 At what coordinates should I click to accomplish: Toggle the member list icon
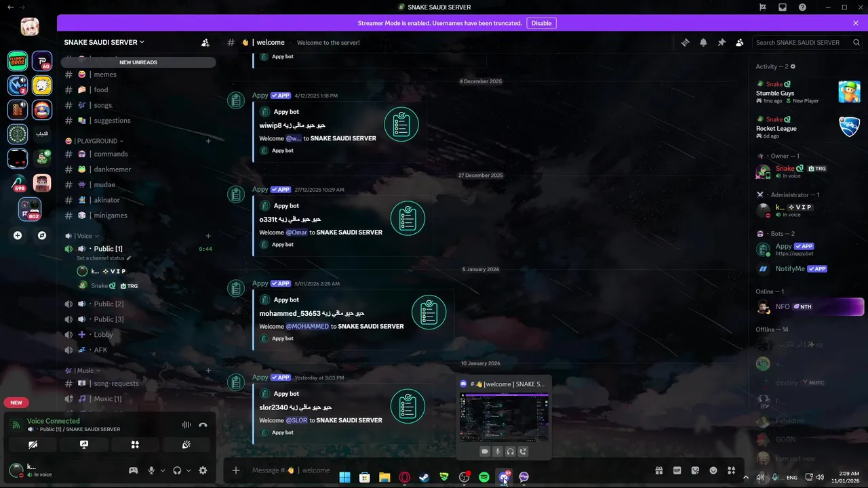pos(740,42)
